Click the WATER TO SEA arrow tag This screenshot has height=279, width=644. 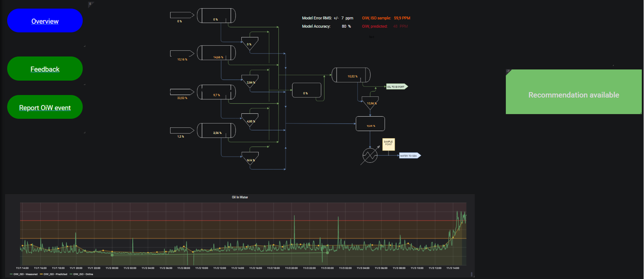pyautogui.click(x=410, y=156)
